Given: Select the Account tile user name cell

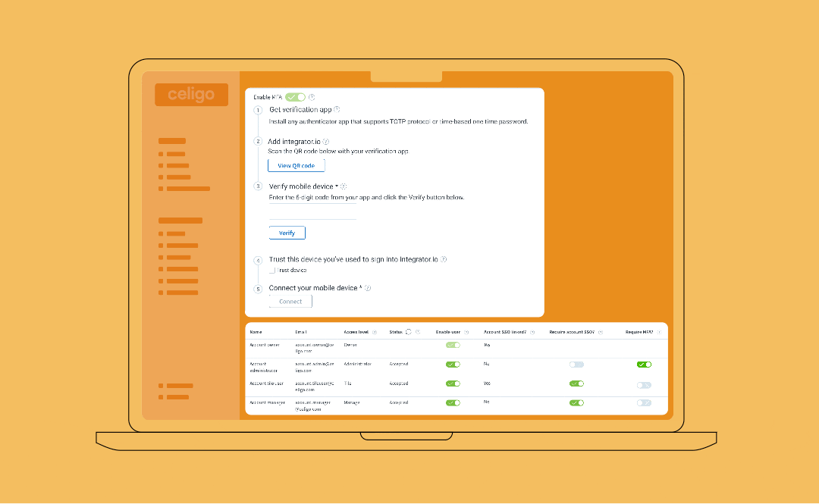Looking at the screenshot, I should [267, 383].
